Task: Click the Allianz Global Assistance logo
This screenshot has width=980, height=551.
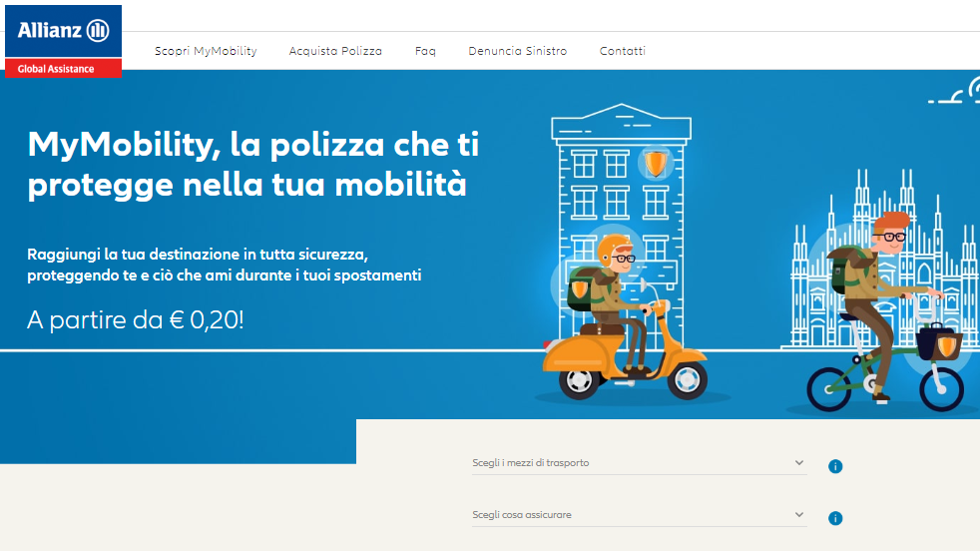Action: tap(63, 41)
